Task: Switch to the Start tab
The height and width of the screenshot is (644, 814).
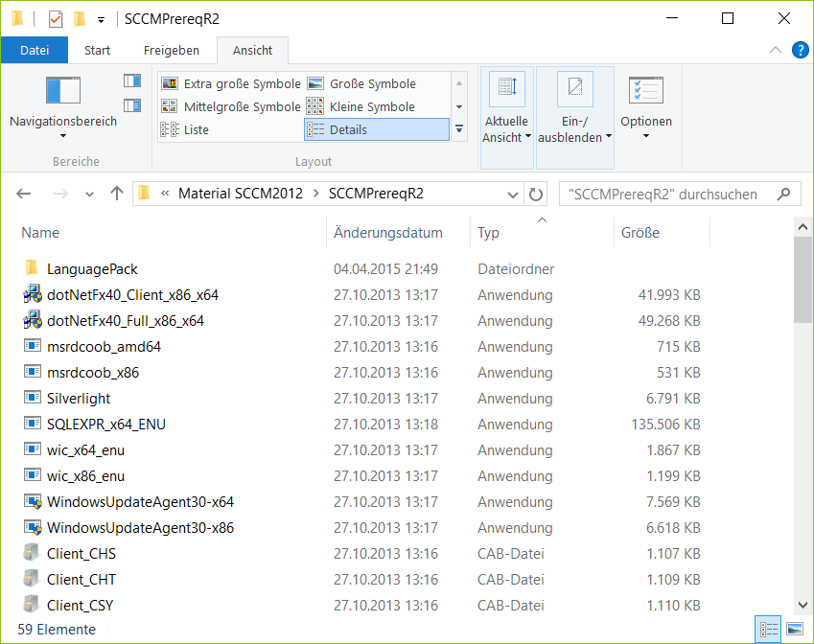Action: (97, 51)
